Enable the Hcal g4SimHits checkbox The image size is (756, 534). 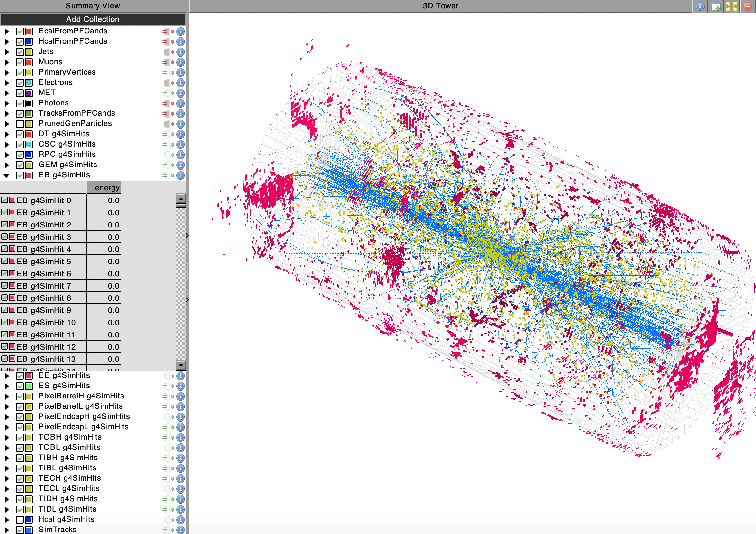pyautogui.click(x=20, y=520)
